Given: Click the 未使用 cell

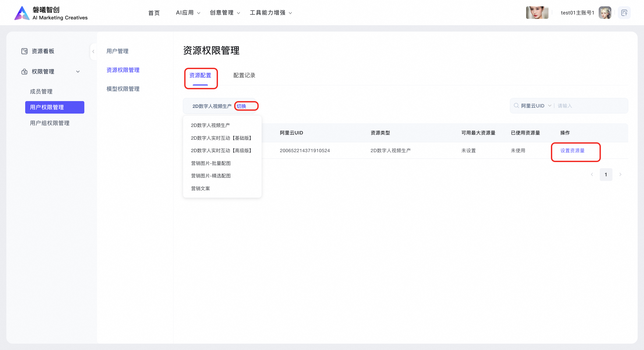Looking at the screenshot, I should [518, 150].
